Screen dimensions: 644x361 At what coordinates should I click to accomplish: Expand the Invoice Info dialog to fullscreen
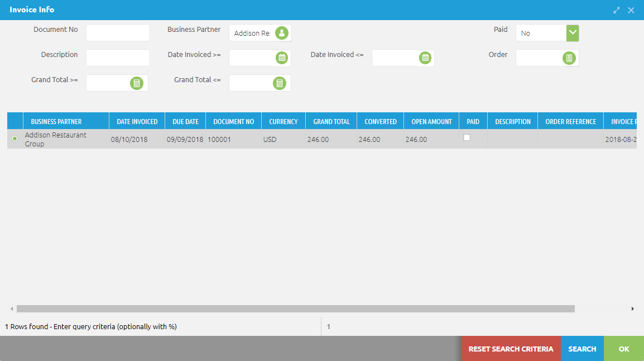pyautogui.click(x=617, y=10)
